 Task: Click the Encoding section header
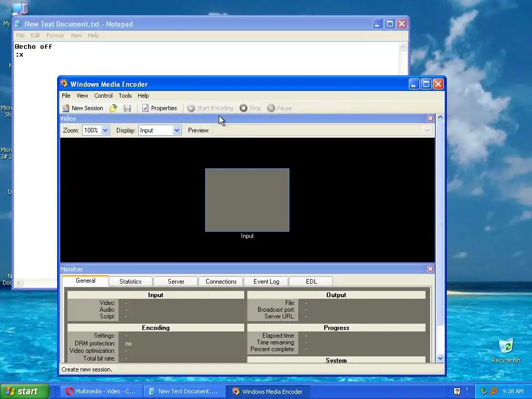coord(156,328)
